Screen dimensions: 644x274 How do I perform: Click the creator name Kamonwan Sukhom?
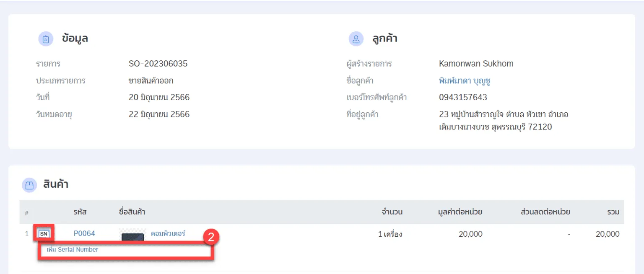coord(476,64)
